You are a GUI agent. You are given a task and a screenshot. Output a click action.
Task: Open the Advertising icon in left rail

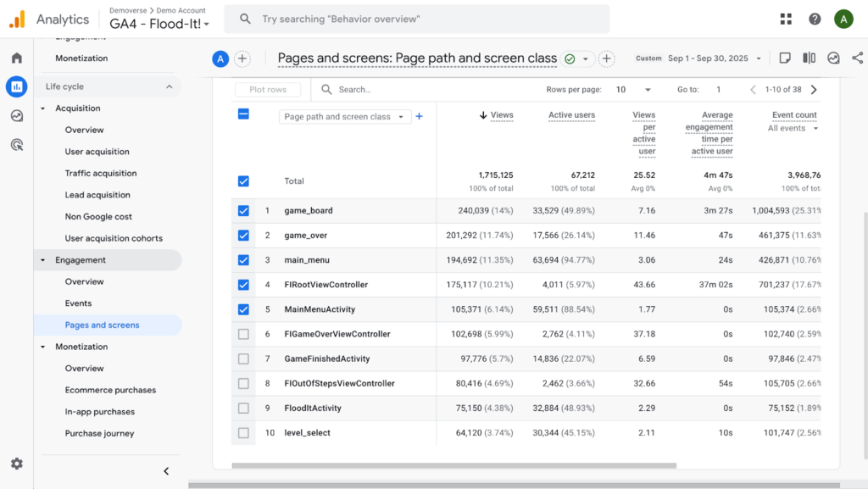coord(16,145)
